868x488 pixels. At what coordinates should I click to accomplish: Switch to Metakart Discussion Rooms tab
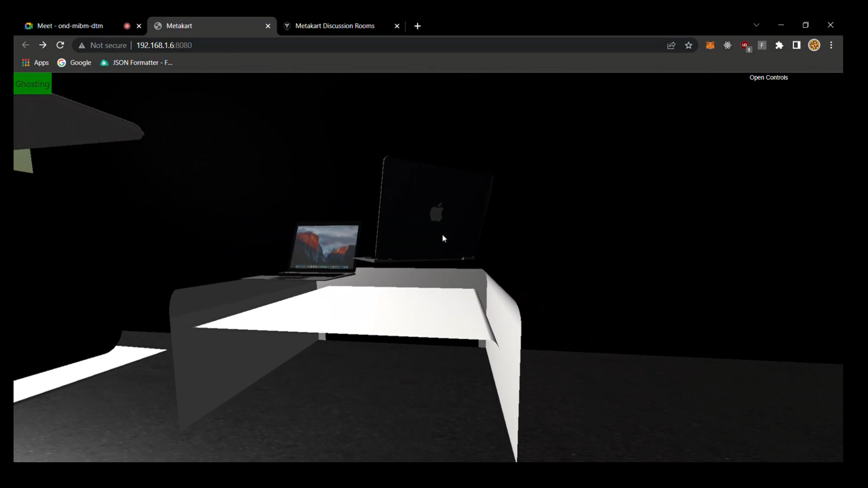tap(335, 26)
